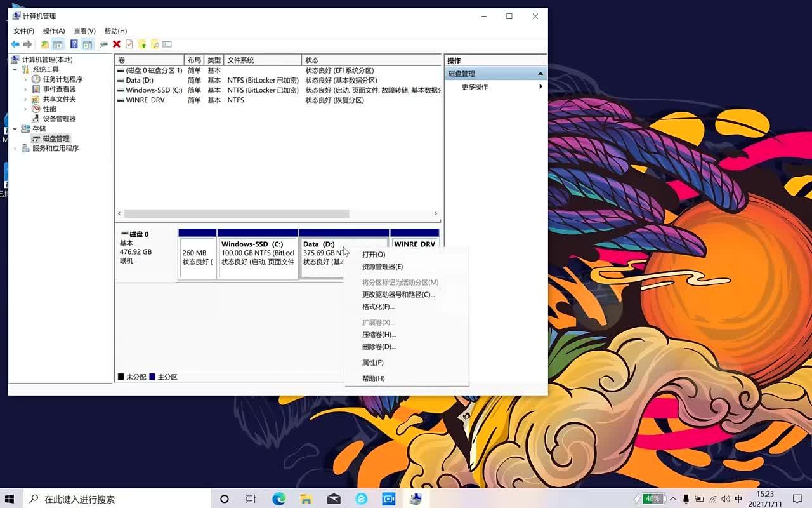
Task: Click the red X delete toolbar icon
Action: click(x=117, y=44)
